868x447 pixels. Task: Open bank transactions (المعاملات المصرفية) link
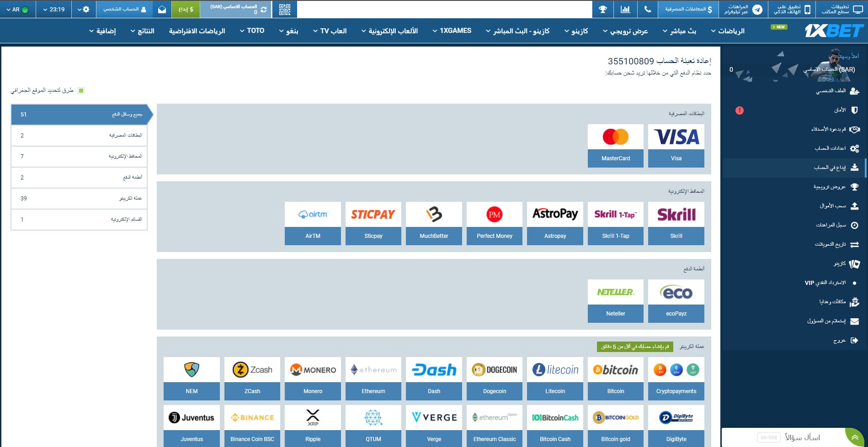tap(688, 10)
